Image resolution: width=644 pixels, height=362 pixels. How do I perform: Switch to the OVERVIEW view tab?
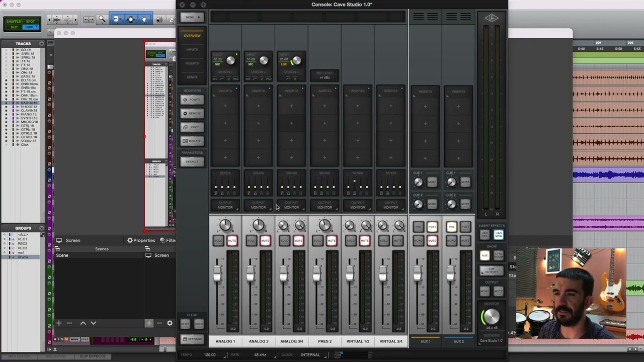tap(192, 36)
